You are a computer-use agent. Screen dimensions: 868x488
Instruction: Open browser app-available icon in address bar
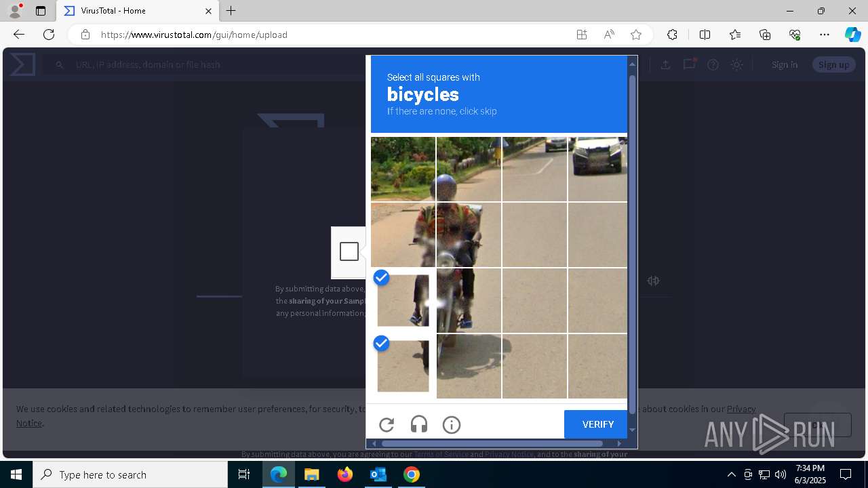582,35
